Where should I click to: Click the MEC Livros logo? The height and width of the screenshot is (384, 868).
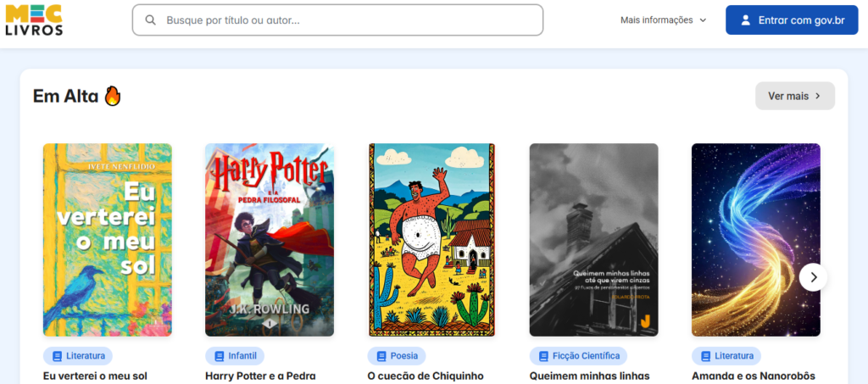(x=35, y=20)
